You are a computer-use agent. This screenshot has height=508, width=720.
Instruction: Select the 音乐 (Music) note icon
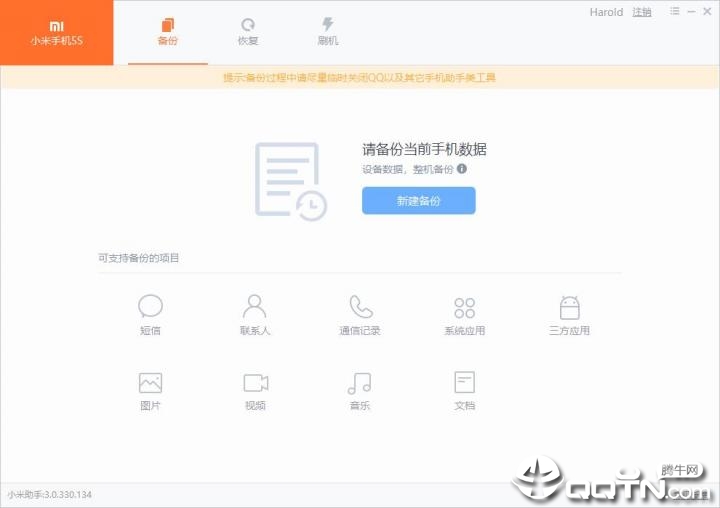point(360,383)
